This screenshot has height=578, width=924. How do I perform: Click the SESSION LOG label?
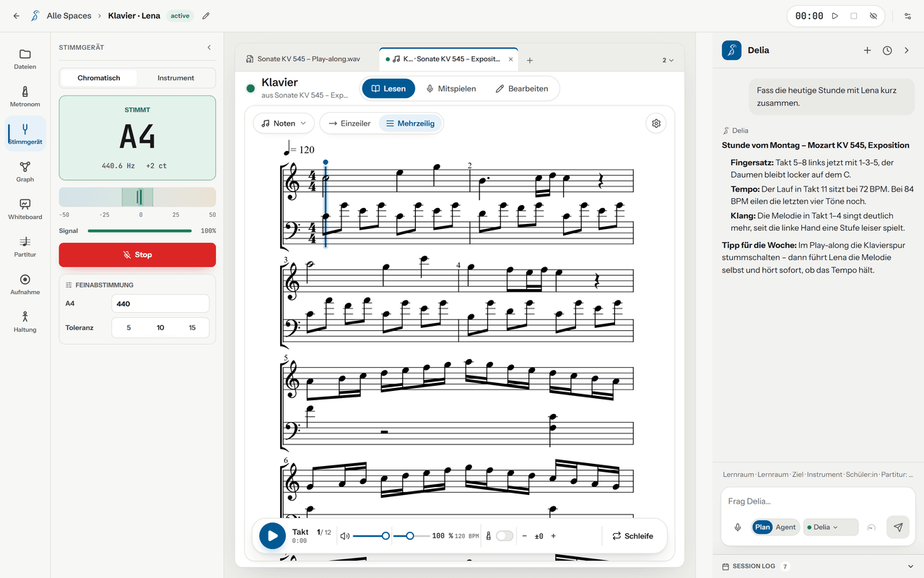point(754,566)
